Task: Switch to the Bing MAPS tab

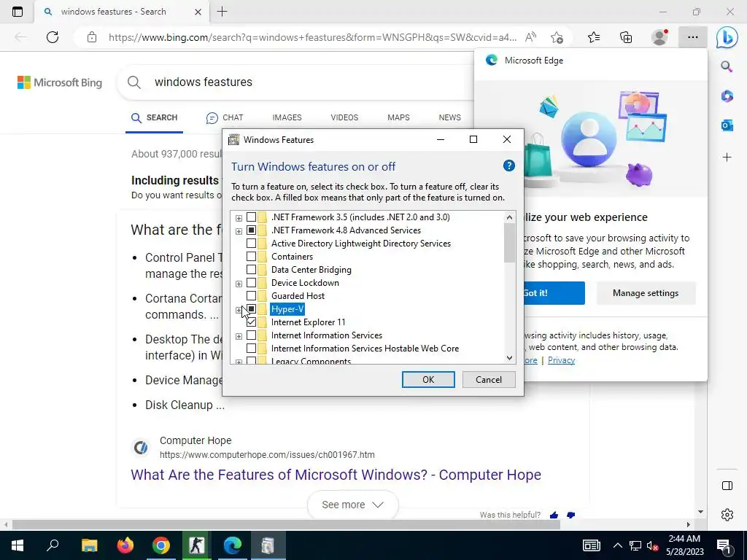Action: tap(398, 117)
